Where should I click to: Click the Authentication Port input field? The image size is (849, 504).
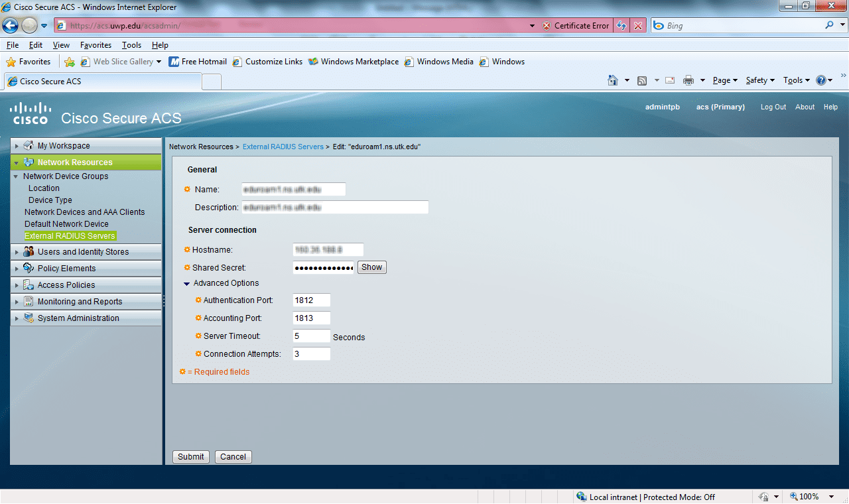pos(312,300)
